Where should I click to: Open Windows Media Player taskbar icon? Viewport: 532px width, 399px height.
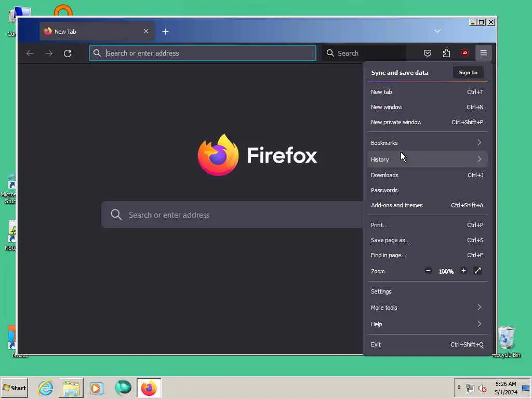click(97, 388)
